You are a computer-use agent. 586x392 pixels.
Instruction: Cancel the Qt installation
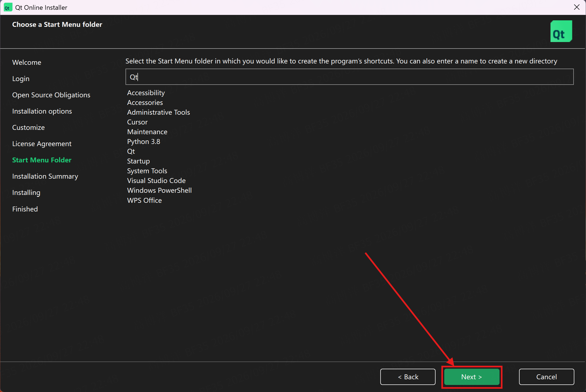tap(546, 377)
